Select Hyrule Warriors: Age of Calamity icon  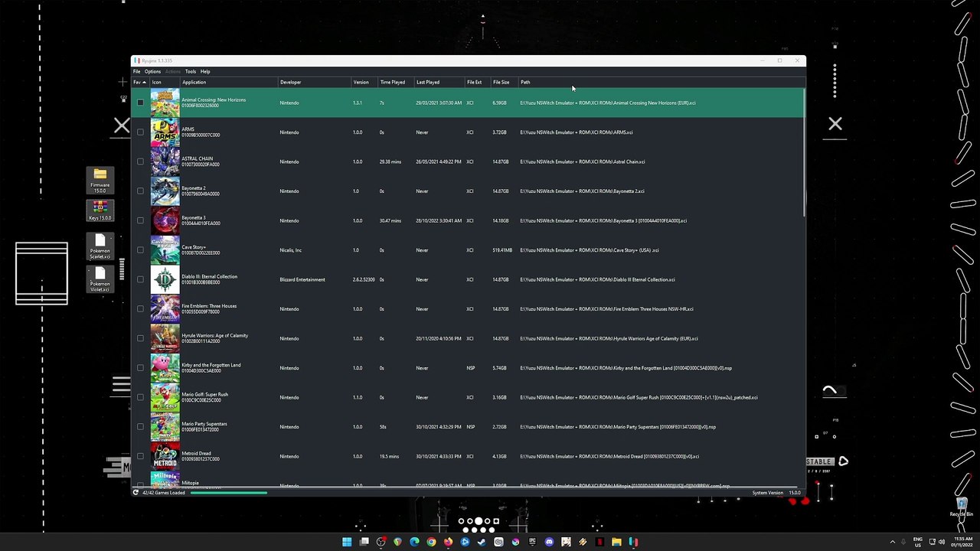(x=165, y=338)
